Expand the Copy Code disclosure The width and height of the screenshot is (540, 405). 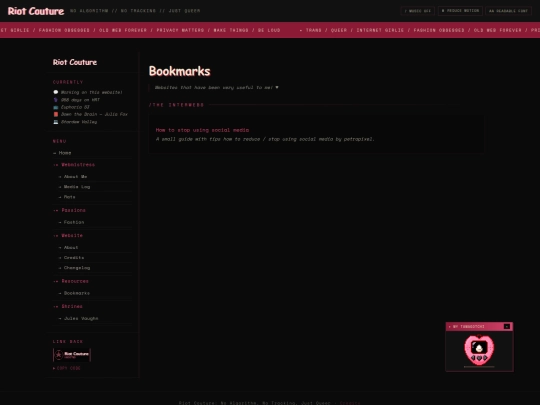pos(67,368)
